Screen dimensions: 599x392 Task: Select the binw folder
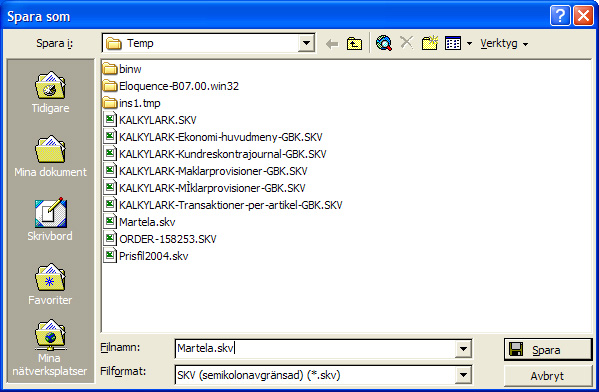122,69
